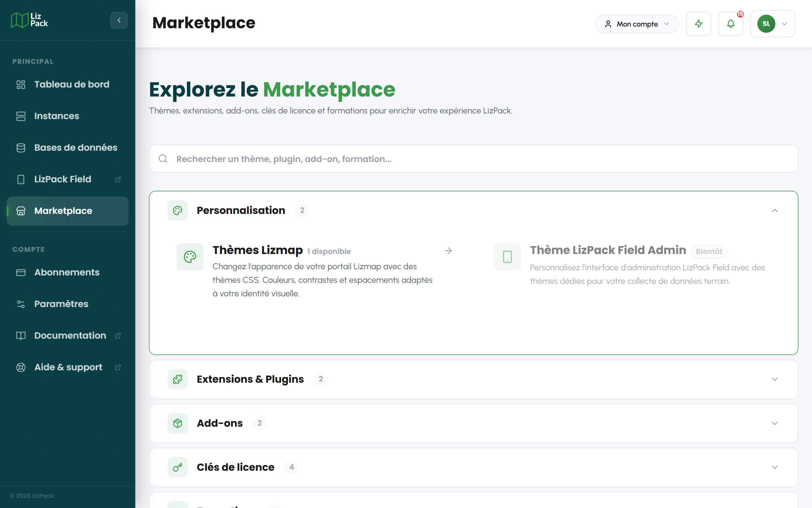Click the Add-ons heading
Viewport: 812px width, 508px height.
click(x=220, y=423)
